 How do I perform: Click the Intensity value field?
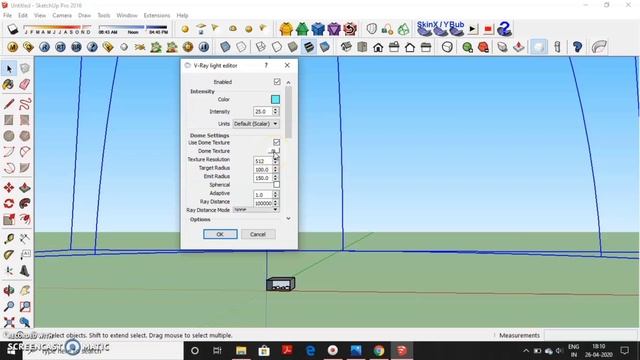[262, 111]
